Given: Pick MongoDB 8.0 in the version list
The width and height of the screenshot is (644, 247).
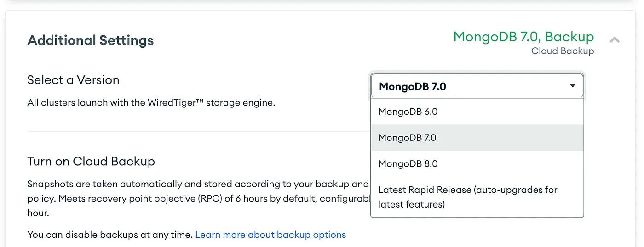Looking at the screenshot, I should tap(408, 164).
